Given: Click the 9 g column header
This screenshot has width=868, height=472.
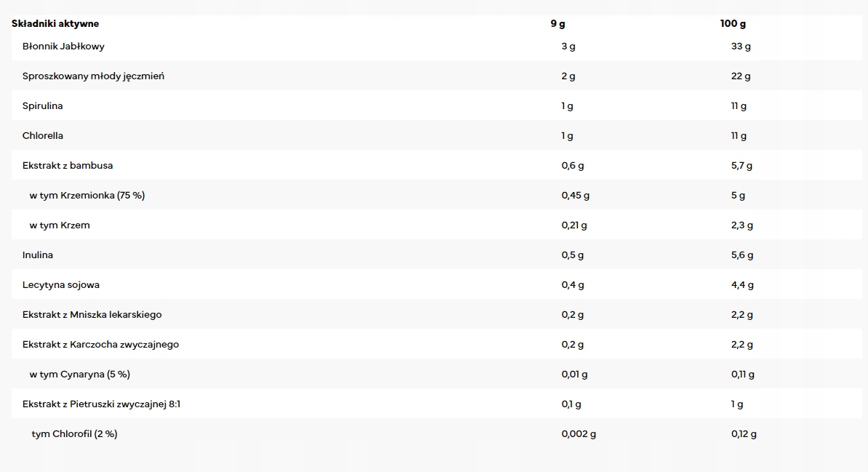Looking at the screenshot, I should pos(558,24).
